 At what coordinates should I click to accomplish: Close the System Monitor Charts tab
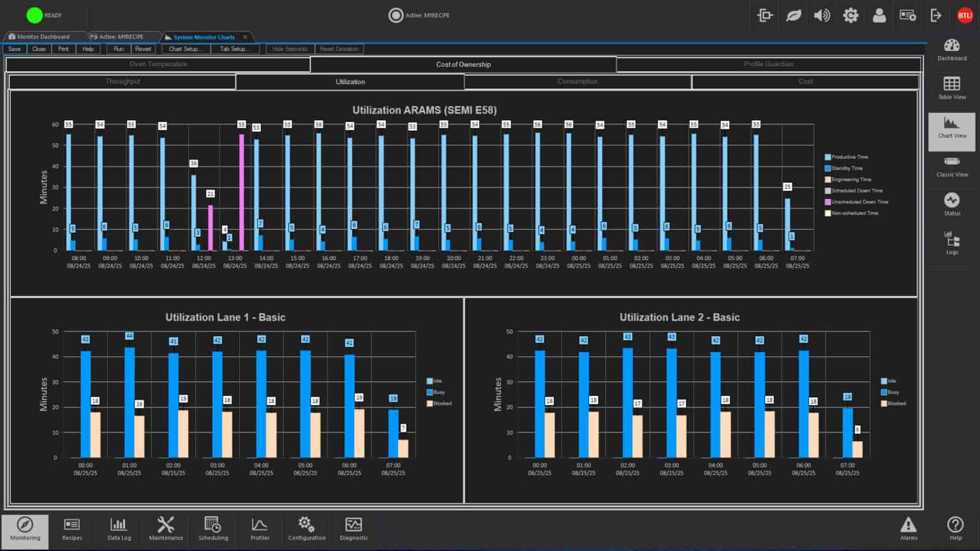tap(245, 37)
